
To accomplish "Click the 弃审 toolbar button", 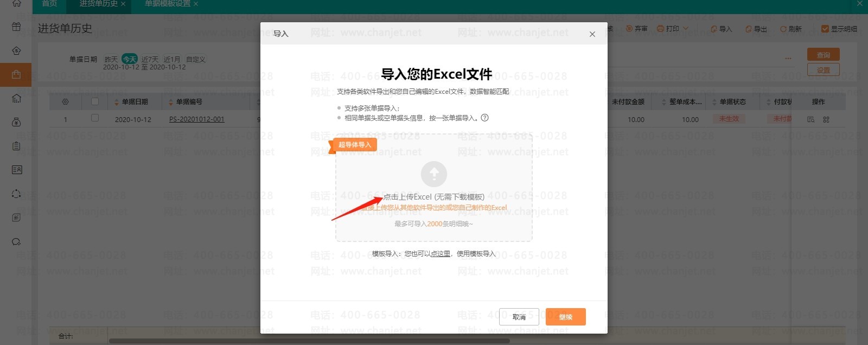I will (x=636, y=29).
